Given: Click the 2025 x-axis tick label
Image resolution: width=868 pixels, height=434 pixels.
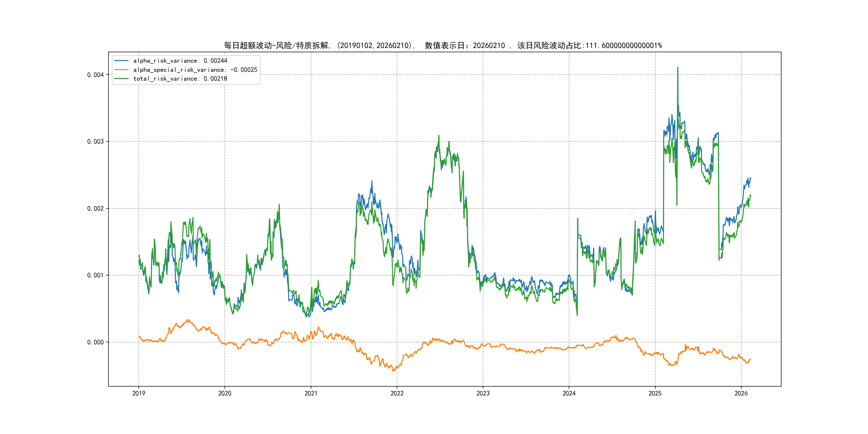Looking at the screenshot, I should point(655,393).
